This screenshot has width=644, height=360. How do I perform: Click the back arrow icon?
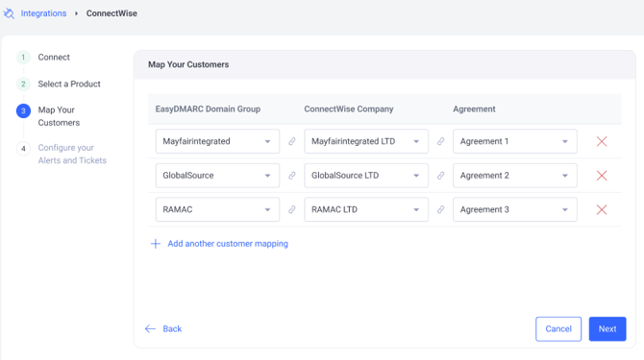150,329
